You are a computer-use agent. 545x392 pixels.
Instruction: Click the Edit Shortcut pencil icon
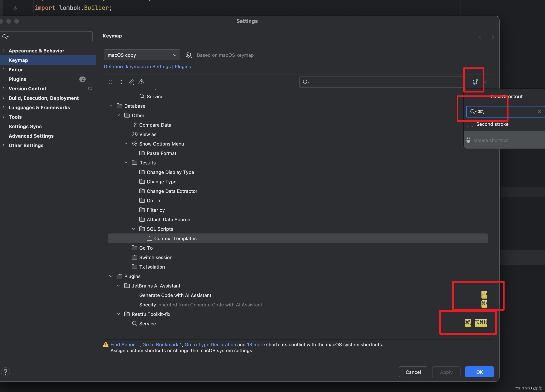[x=131, y=82]
